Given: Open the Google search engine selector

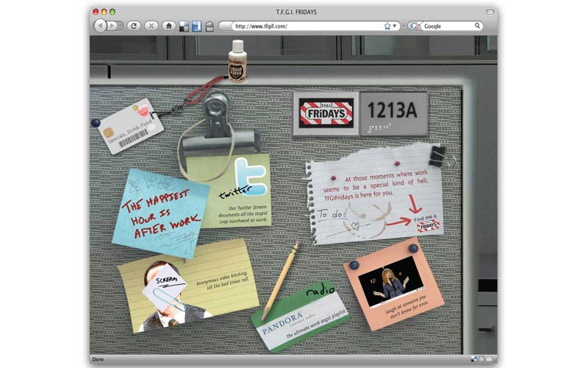Looking at the screenshot, I should pos(415,26).
